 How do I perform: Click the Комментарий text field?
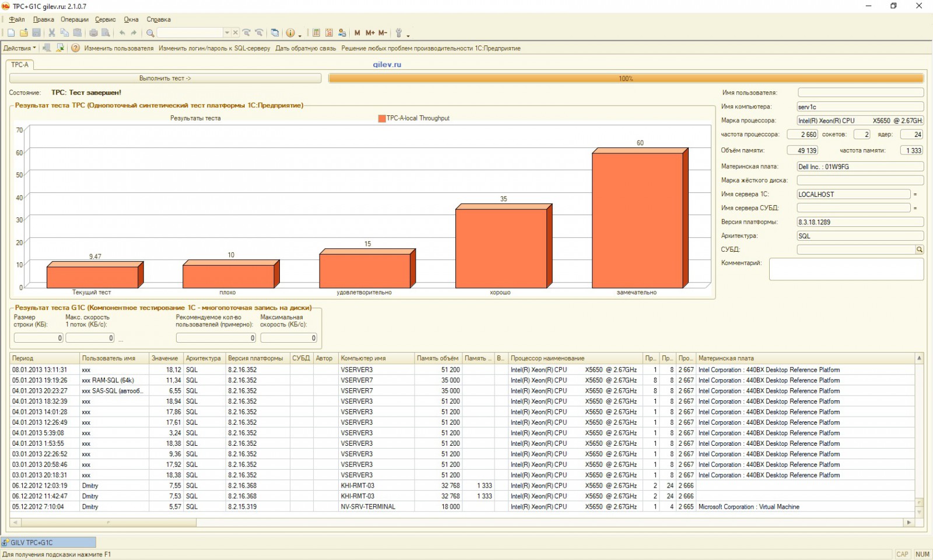coord(846,269)
